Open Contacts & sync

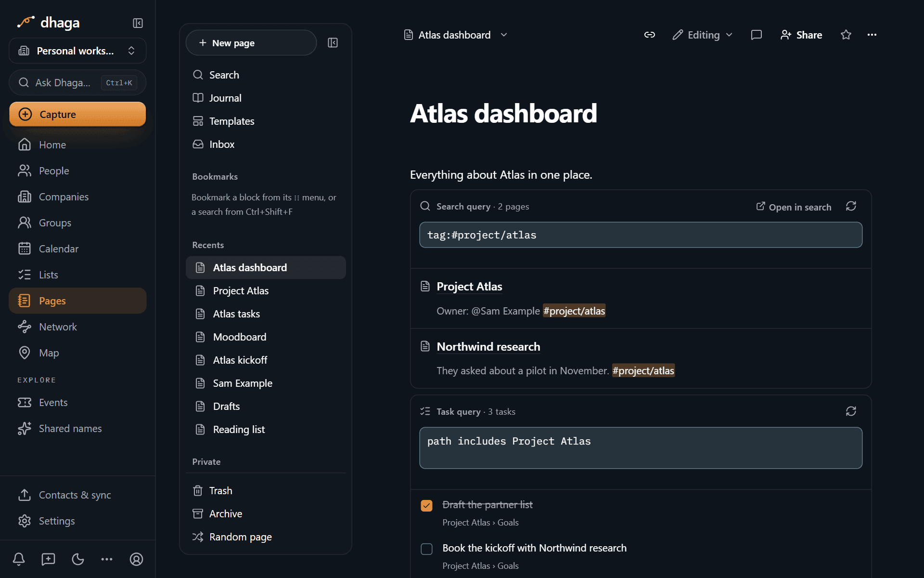click(x=77, y=495)
